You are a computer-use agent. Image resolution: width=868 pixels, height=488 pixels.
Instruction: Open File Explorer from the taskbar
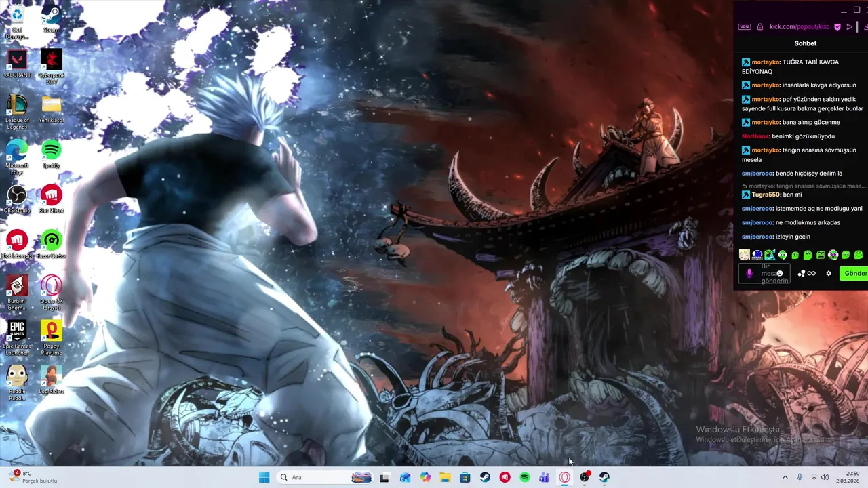point(445,477)
